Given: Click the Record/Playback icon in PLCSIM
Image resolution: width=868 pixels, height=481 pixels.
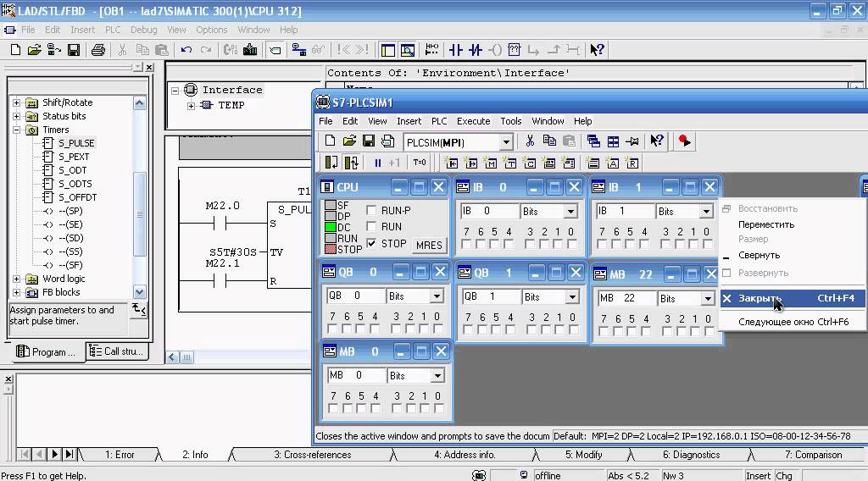Looking at the screenshot, I should (x=684, y=141).
